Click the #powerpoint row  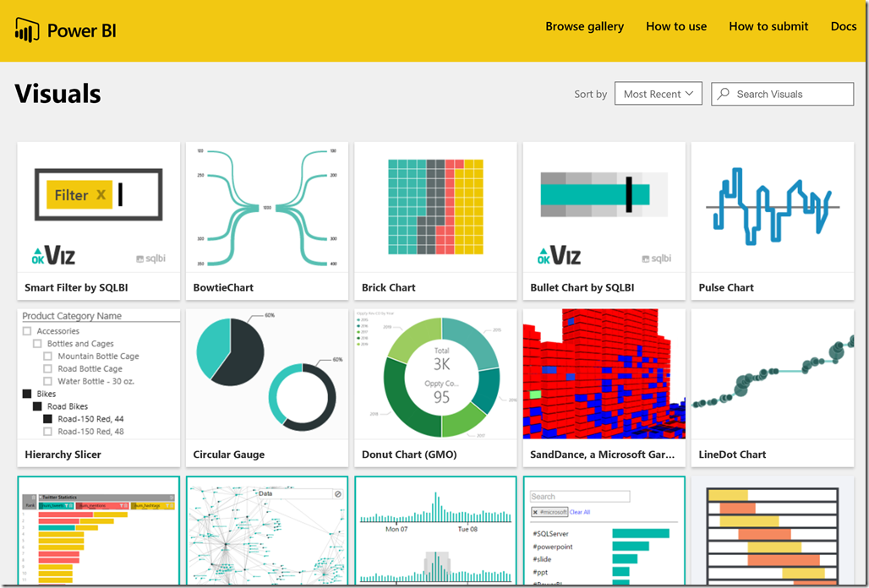(x=590, y=547)
